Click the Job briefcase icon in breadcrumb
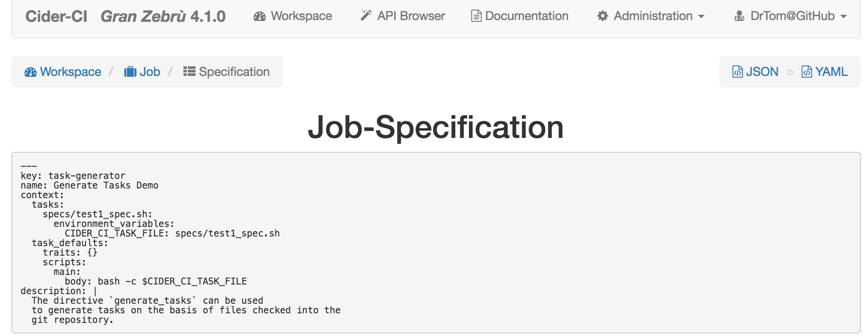 (130, 72)
